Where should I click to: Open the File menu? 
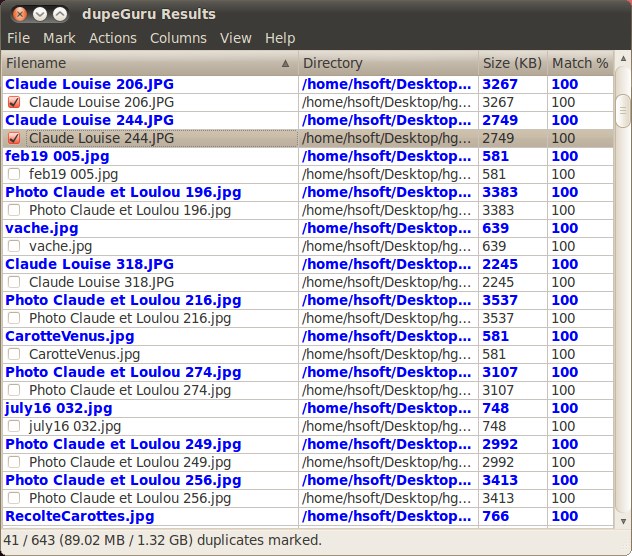tap(18, 38)
